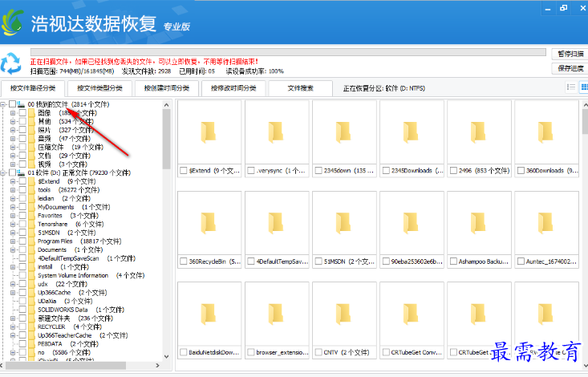Select the 4DefaultTempSav folder icon in grid
588x377 pixels.
click(277, 223)
